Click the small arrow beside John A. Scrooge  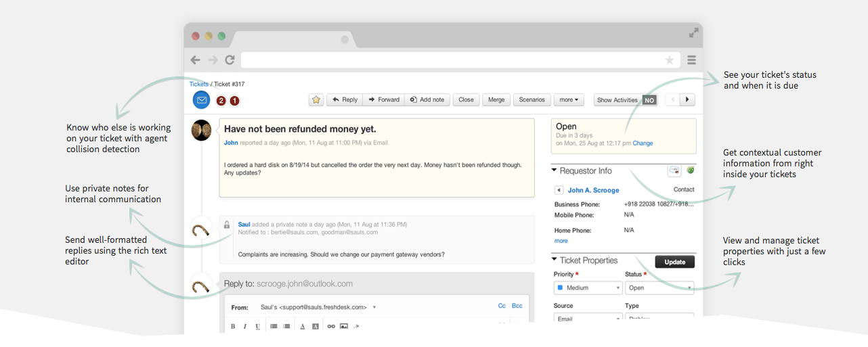pos(559,190)
